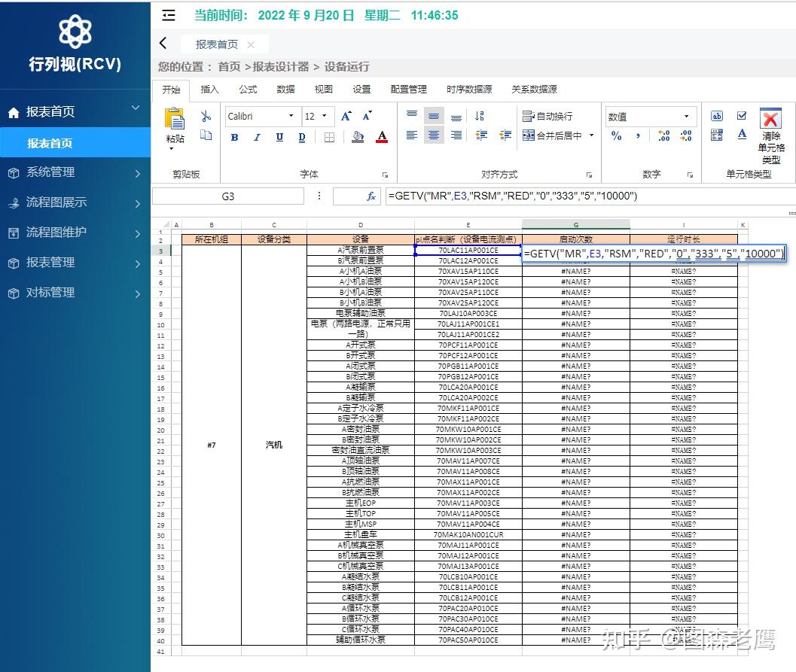Click the fx insert function icon
Image resolution: width=796 pixels, height=672 pixels.
371,196
